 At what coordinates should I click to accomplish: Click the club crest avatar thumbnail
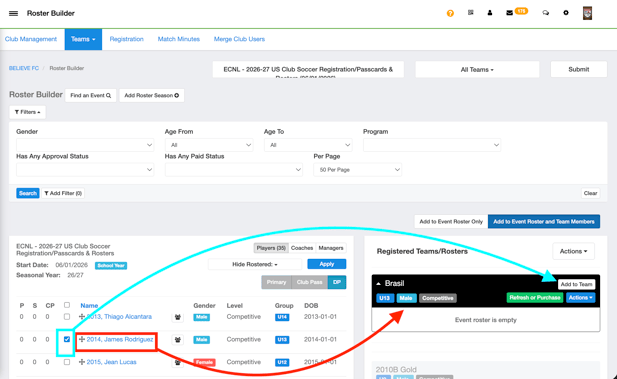pyautogui.click(x=587, y=13)
